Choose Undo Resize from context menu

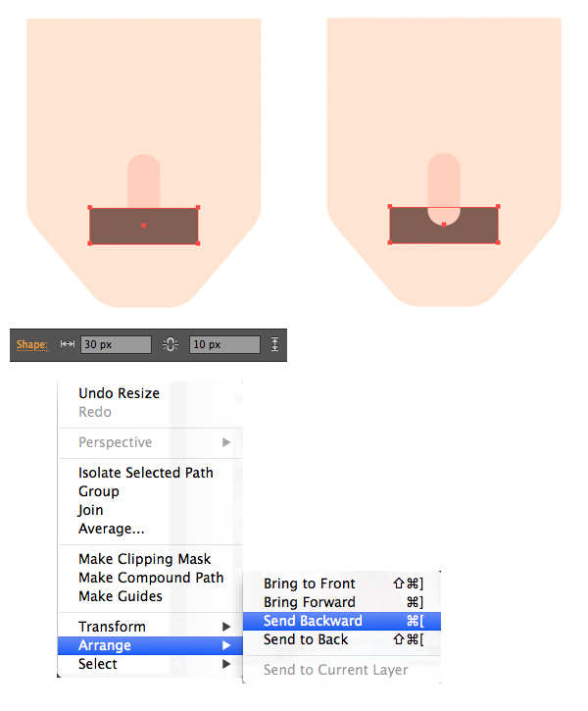tap(119, 393)
